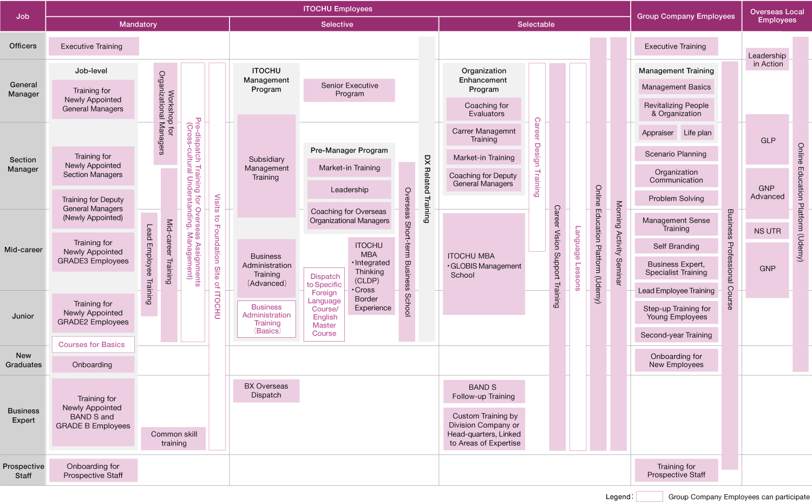Select the Prospective Staff row label
Viewport: 812px width, 504px height.
(x=23, y=471)
